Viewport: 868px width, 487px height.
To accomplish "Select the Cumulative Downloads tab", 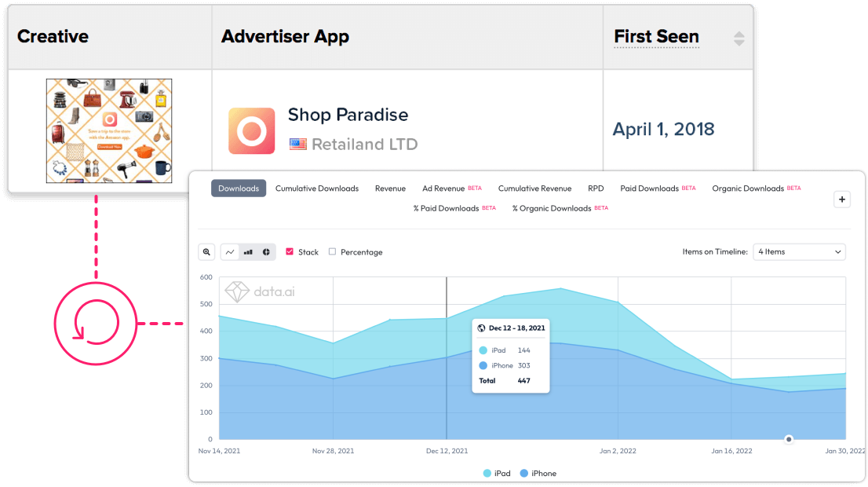I will (317, 189).
